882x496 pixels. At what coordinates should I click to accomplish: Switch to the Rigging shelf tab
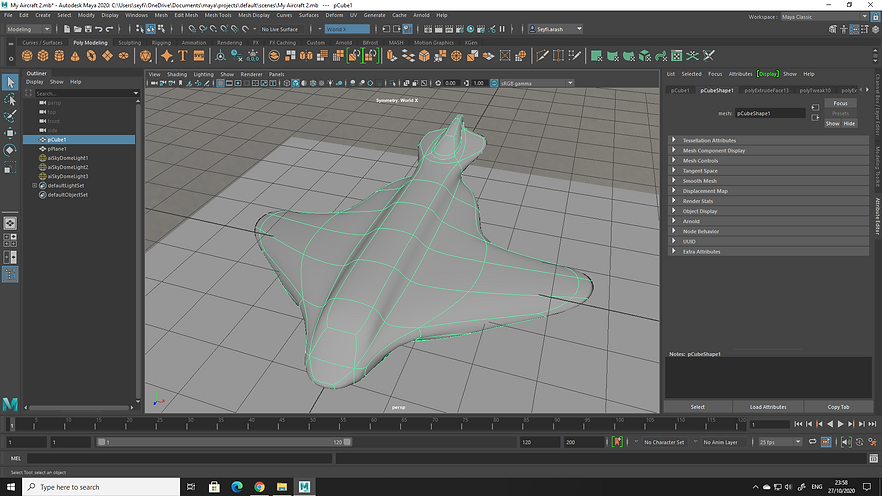pyautogui.click(x=161, y=43)
